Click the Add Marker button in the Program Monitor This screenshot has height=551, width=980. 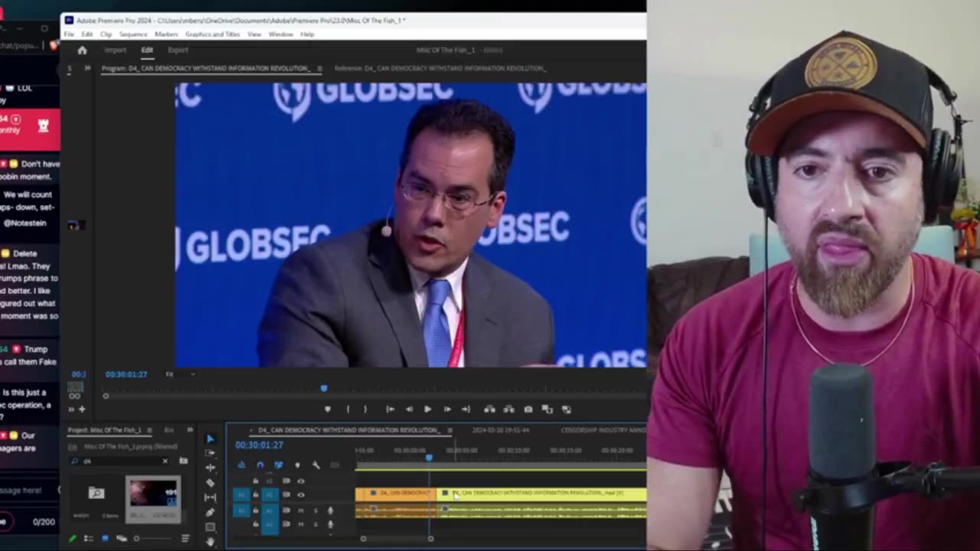click(328, 409)
